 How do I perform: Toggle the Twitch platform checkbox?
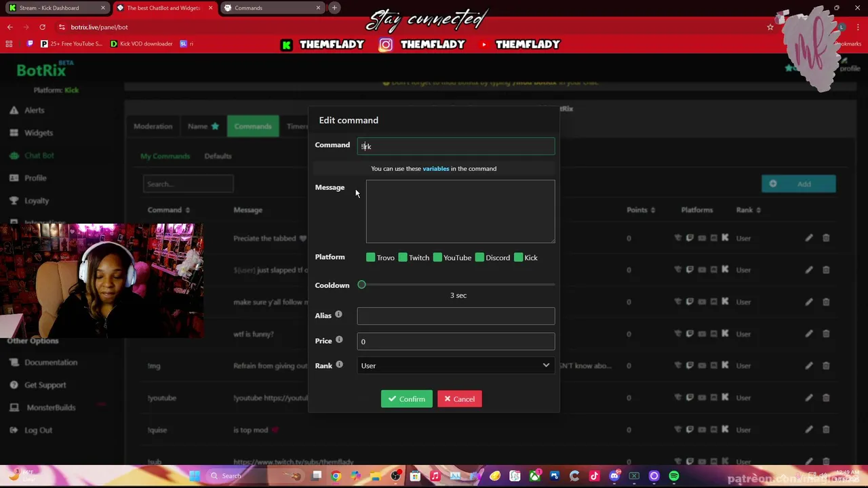[403, 258]
